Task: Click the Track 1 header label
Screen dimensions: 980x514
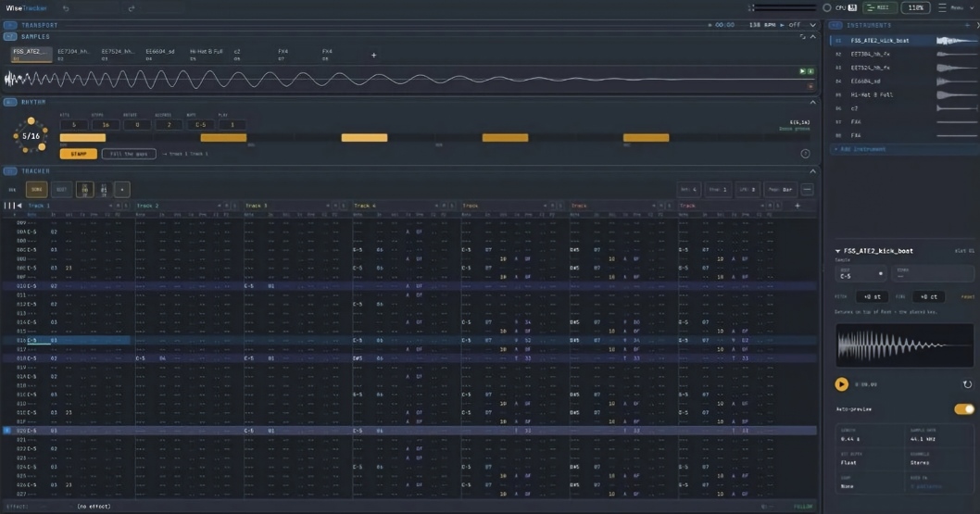Action: click(x=38, y=206)
